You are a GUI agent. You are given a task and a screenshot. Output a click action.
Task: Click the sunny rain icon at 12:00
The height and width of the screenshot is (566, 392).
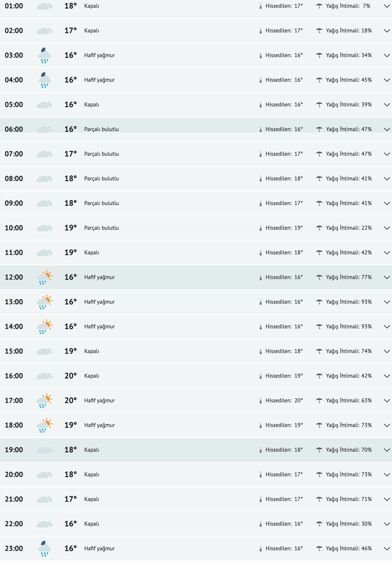[45, 277]
